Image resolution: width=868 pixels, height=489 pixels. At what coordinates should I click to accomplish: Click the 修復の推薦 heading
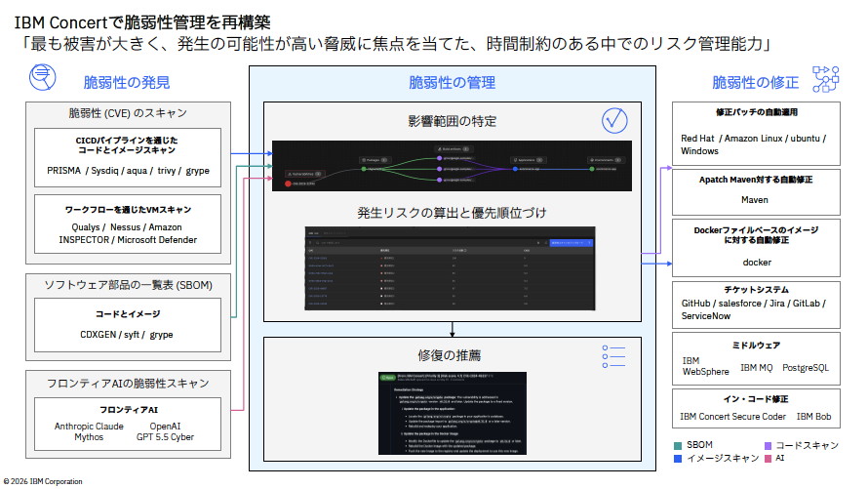[x=449, y=355]
